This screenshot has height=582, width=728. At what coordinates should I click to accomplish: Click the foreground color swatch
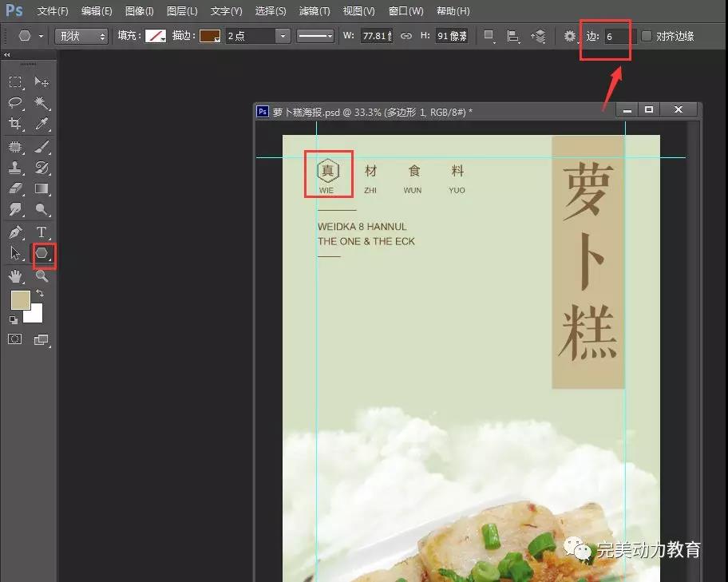20,301
